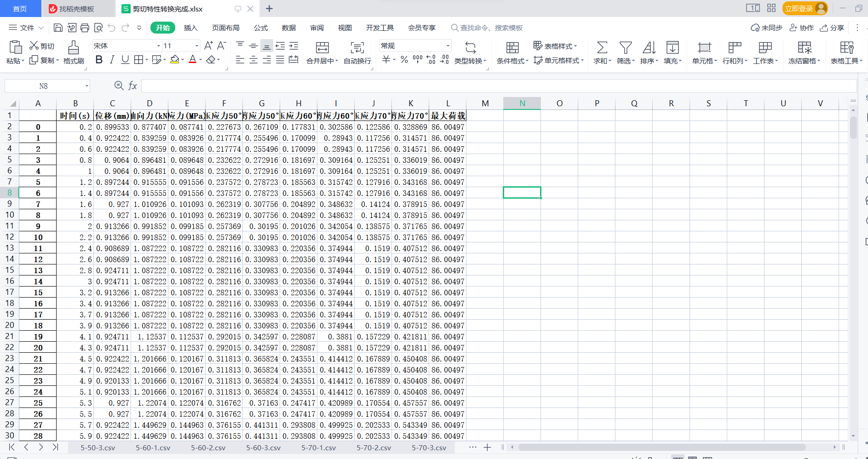Center text horizontally
The image size is (868, 459).
point(253,60)
